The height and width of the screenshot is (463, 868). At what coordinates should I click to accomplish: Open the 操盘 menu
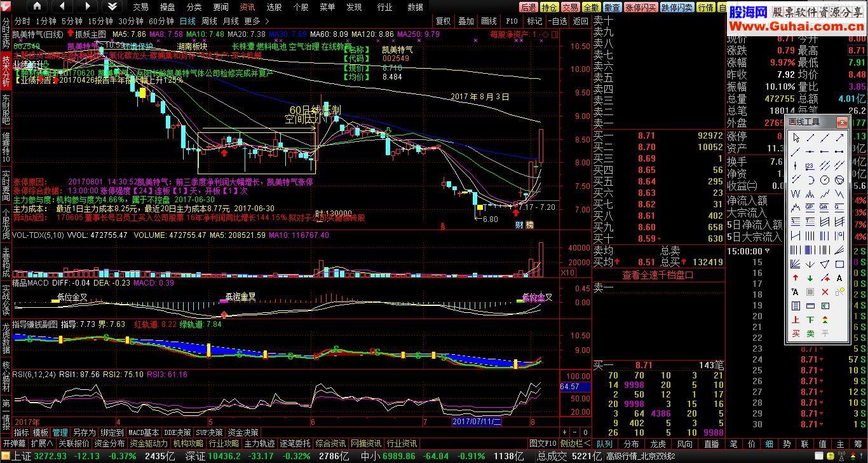[167, 7]
